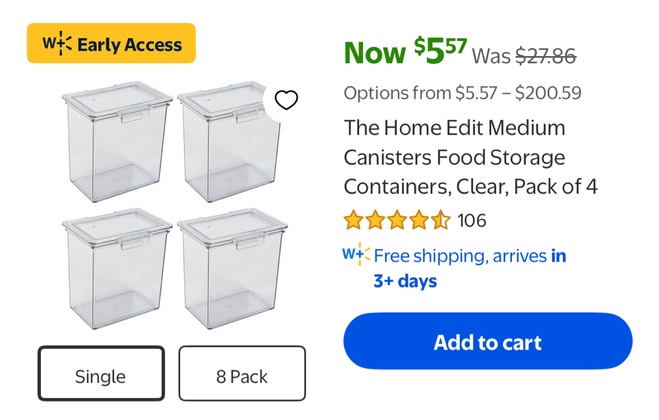Screen dimensions: 659x420
Task: Click the Was $27.86 strikethrough price
Action: [x=524, y=56]
